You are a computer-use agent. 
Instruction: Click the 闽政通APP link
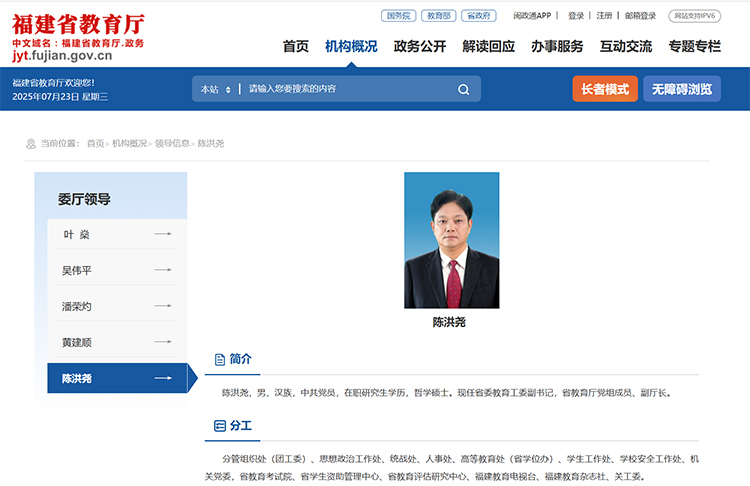pos(532,16)
